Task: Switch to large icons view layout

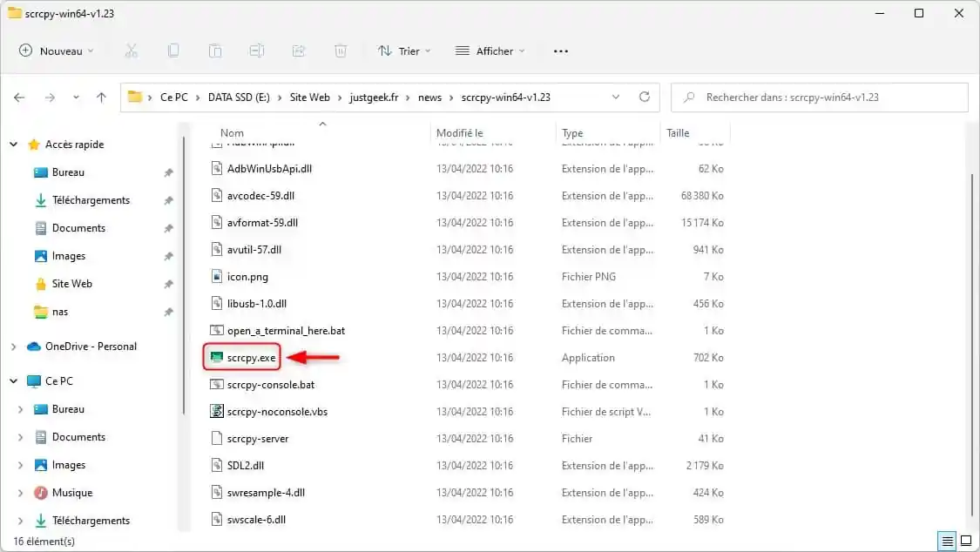Action: (x=966, y=541)
